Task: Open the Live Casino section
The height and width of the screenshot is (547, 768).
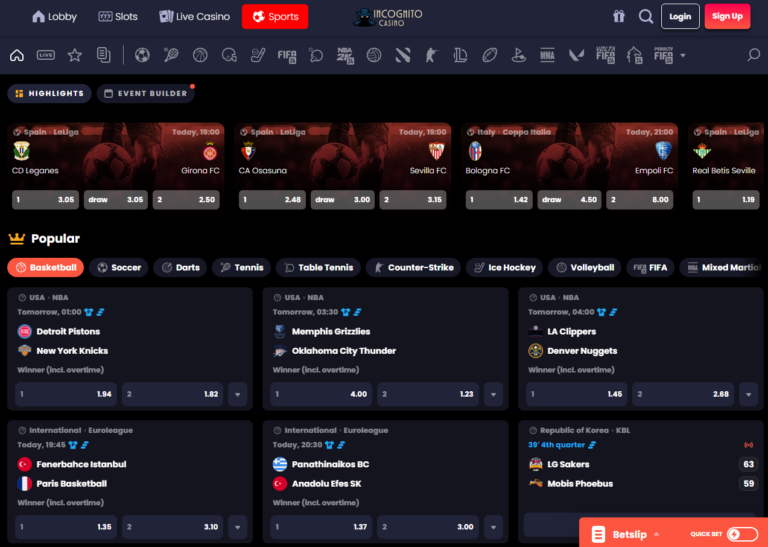Action: click(x=194, y=17)
